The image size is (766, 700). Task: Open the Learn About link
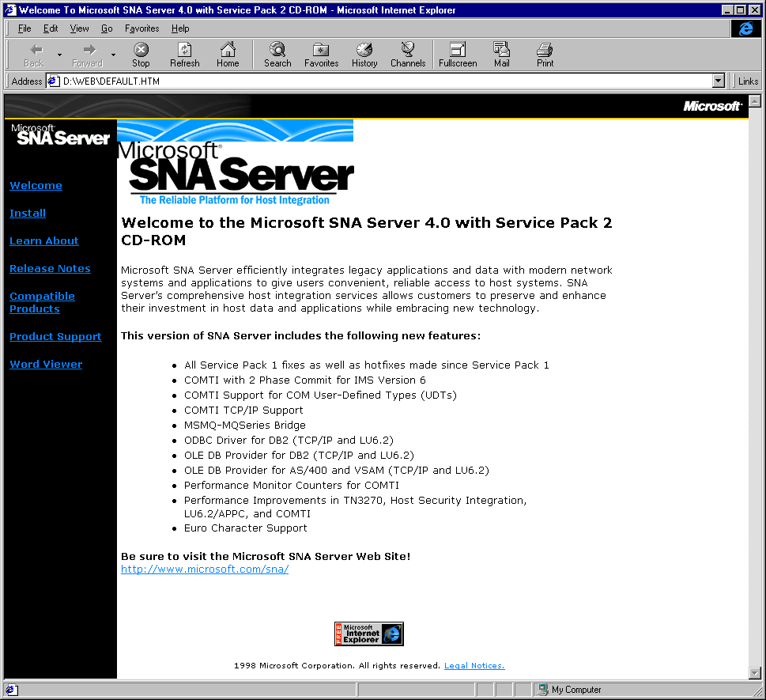coord(44,241)
